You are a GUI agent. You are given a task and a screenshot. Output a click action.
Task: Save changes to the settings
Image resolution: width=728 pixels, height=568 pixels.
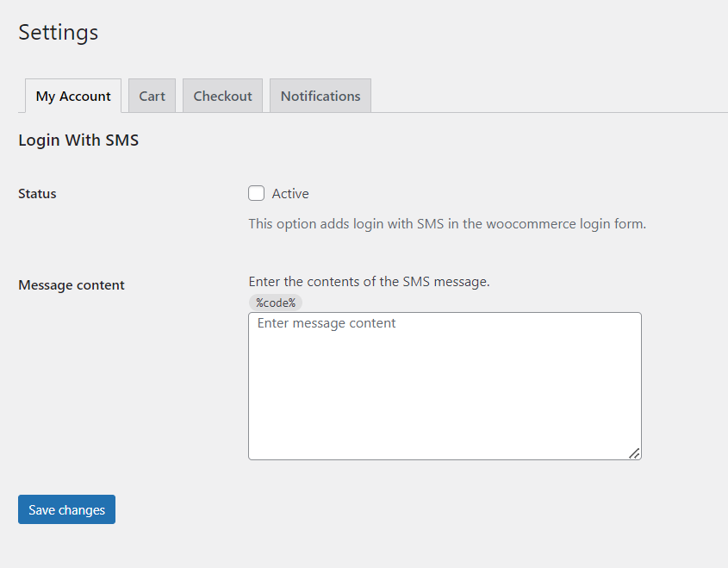click(67, 509)
